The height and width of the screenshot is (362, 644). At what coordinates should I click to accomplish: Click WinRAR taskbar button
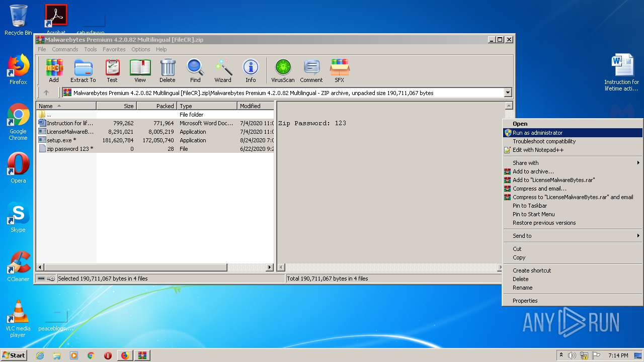click(x=142, y=355)
